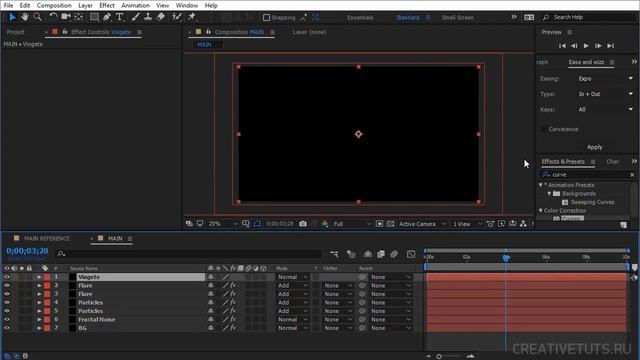
Task: Select the Selection arrow tool
Action: pos(12,17)
